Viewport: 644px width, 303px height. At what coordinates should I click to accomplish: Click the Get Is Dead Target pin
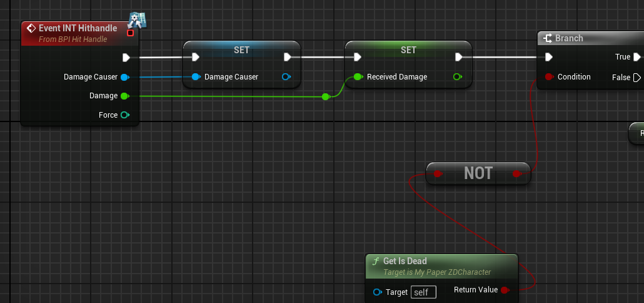point(378,292)
